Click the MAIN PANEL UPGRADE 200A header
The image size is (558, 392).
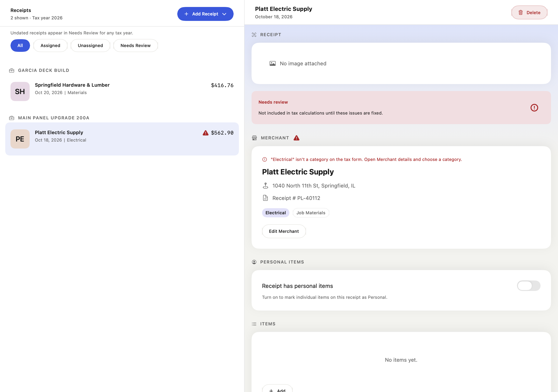click(54, 118)
